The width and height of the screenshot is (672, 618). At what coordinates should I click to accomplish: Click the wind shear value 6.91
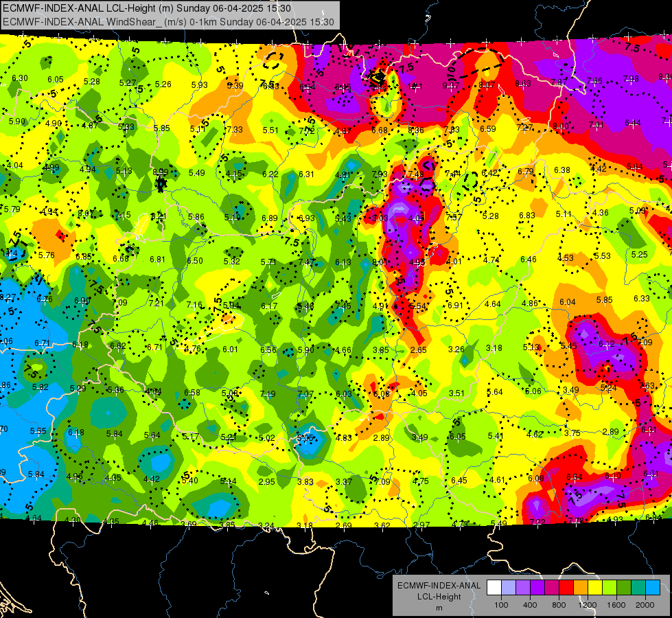click(455, 306)
